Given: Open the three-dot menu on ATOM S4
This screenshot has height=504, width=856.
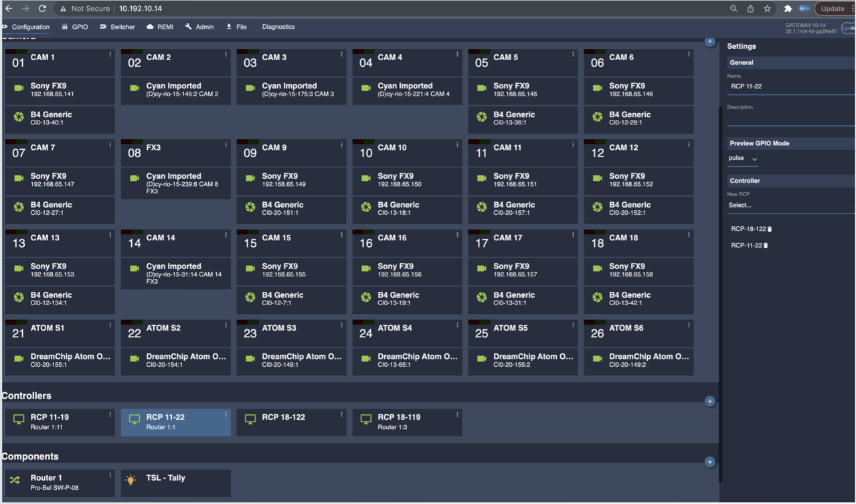Looking at the screenshot, I should (x=457, y=325).
